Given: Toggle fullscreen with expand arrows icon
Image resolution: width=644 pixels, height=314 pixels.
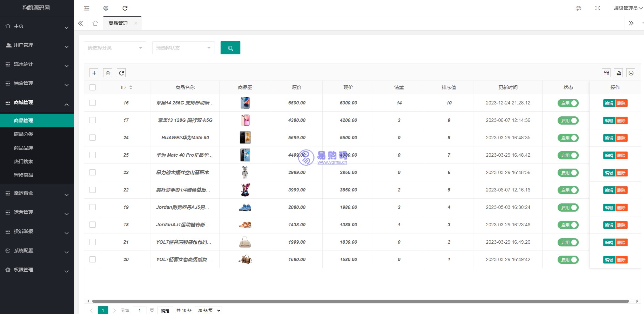Looking at the screenshot, I should tap(598, 8).
